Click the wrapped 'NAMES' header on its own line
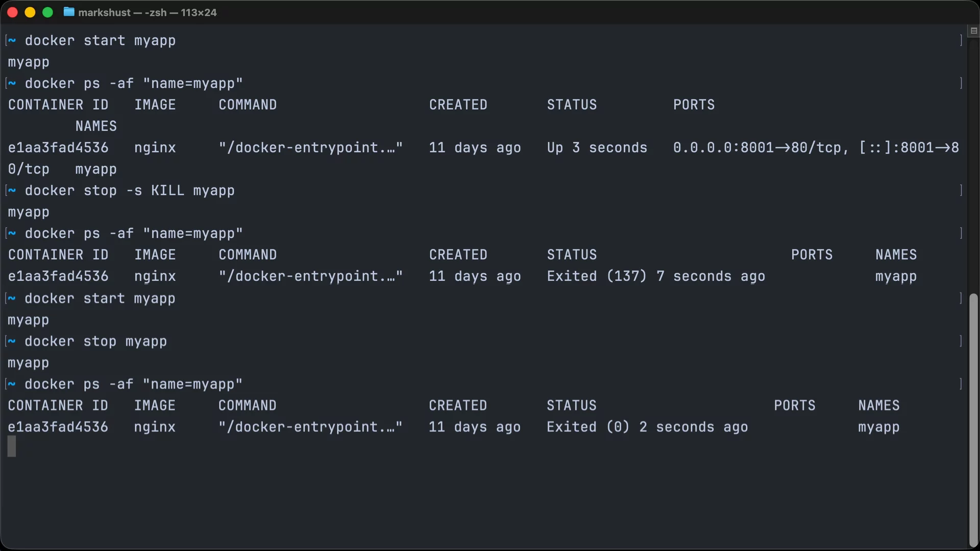This screenshot has width=980, height=551. point(96,126)
